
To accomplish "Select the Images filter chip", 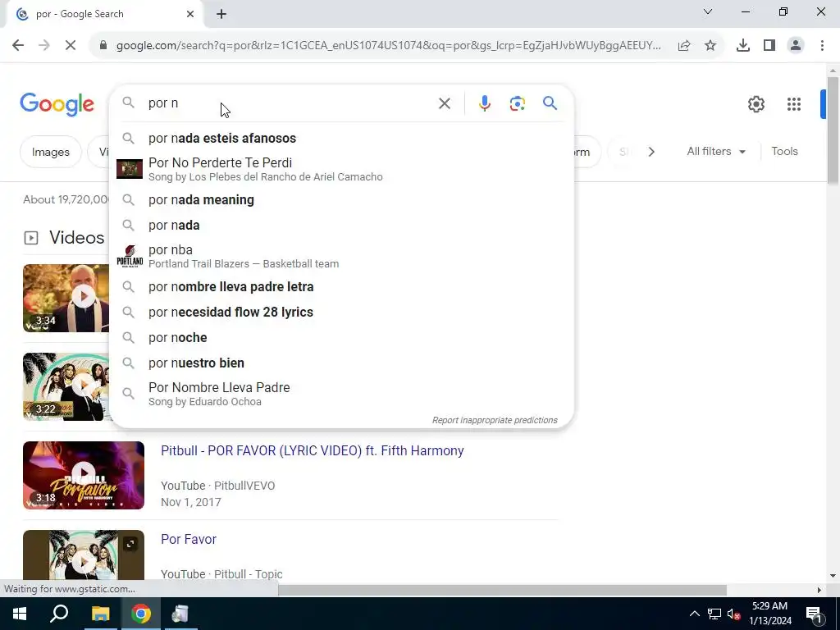I will [x=50, y=152].
